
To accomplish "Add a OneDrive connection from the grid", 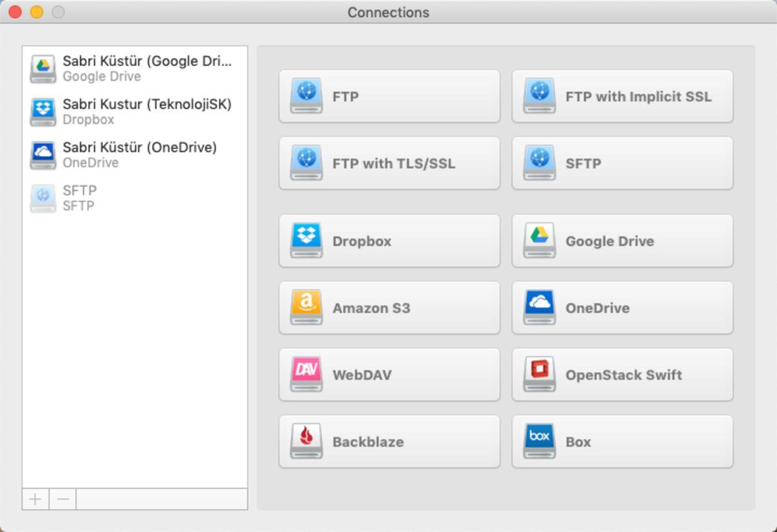I will pyautogui.click(x=622, y=308).
